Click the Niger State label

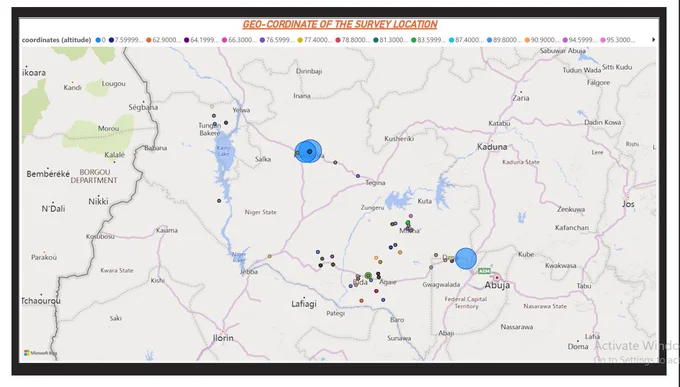pos(261,212)
